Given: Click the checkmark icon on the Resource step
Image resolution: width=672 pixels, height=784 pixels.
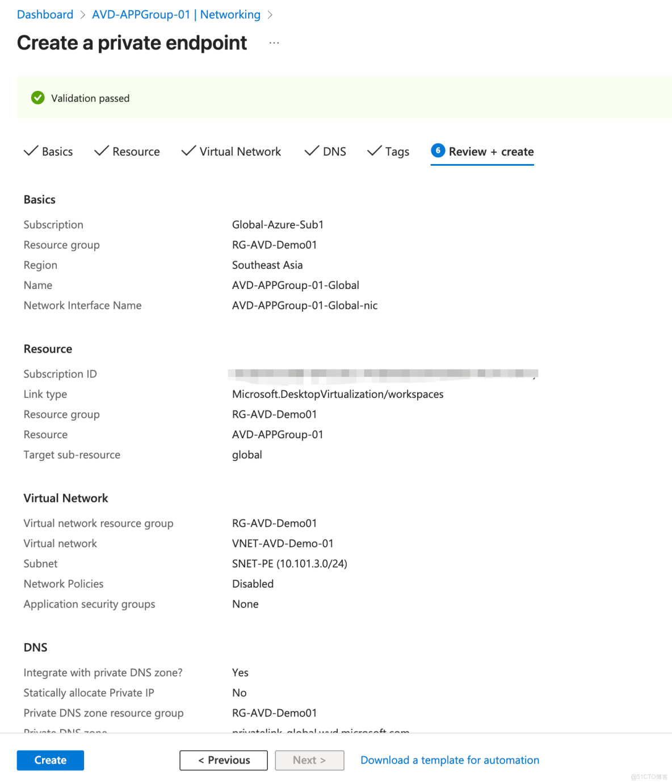Looking at the screenshot, I should pos(100,151).
